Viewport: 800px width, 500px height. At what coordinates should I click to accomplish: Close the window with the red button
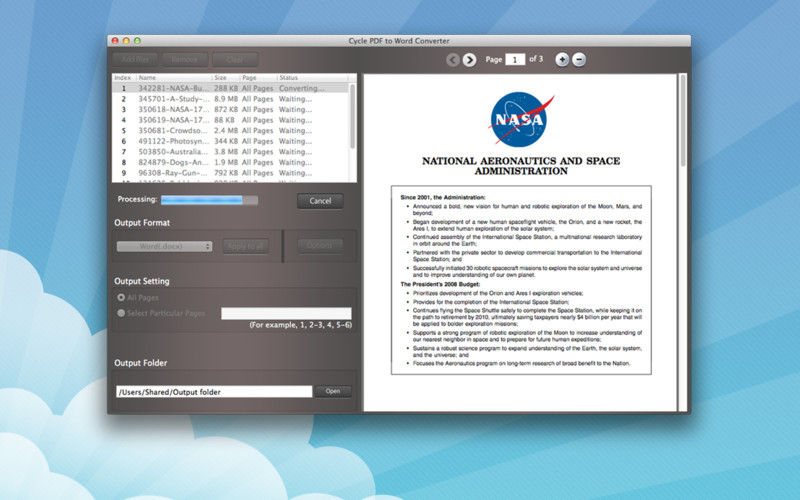tap(115, 41)
